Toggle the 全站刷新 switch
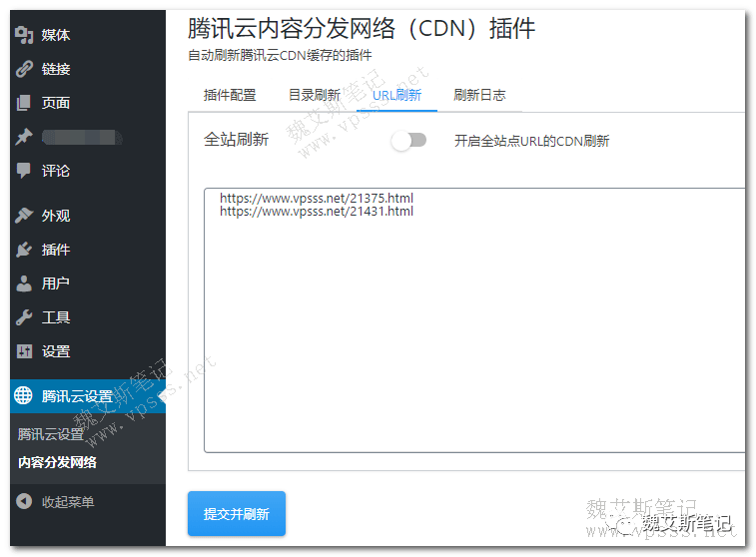Screen dimensions: 756x557 [408, 141]
